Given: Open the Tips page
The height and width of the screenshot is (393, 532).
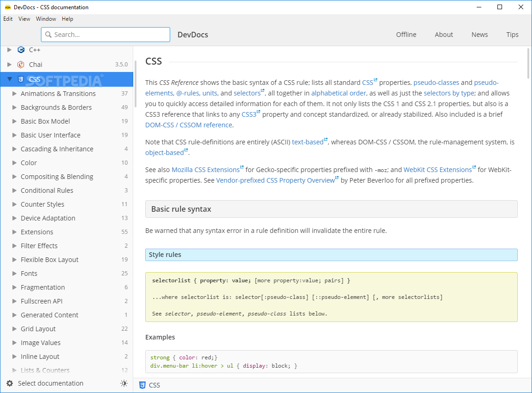Looking at the screenshot, I should 512,35.
